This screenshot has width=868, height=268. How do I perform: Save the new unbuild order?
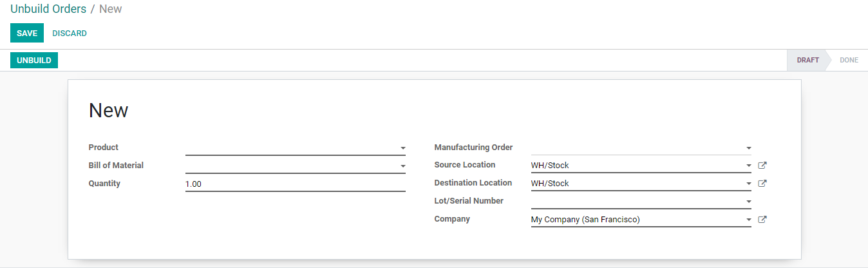27,33
